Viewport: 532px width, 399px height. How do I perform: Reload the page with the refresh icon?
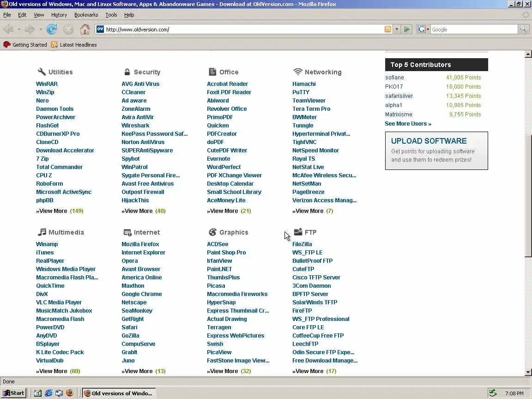tap(52, 30)
